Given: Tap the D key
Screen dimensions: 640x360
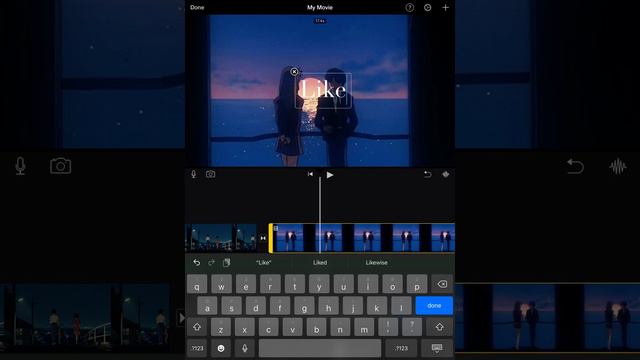Looking at the screenshot, I should click(x=256, y=305).
